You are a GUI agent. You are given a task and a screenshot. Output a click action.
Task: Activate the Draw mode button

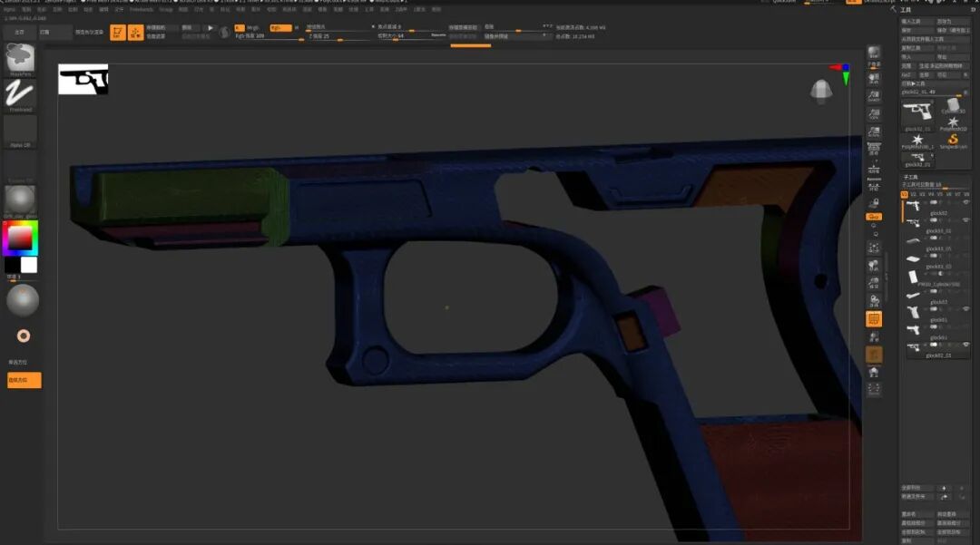[135, 33]
